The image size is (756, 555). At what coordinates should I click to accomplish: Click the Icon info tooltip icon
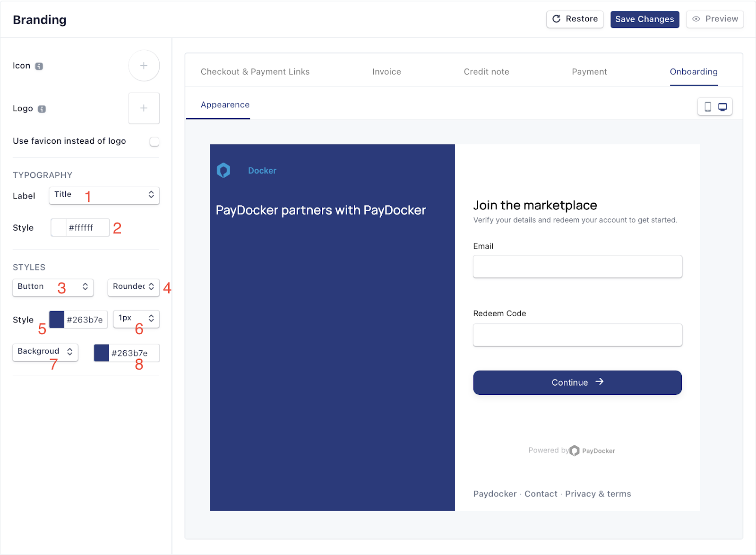pos(39,66)
